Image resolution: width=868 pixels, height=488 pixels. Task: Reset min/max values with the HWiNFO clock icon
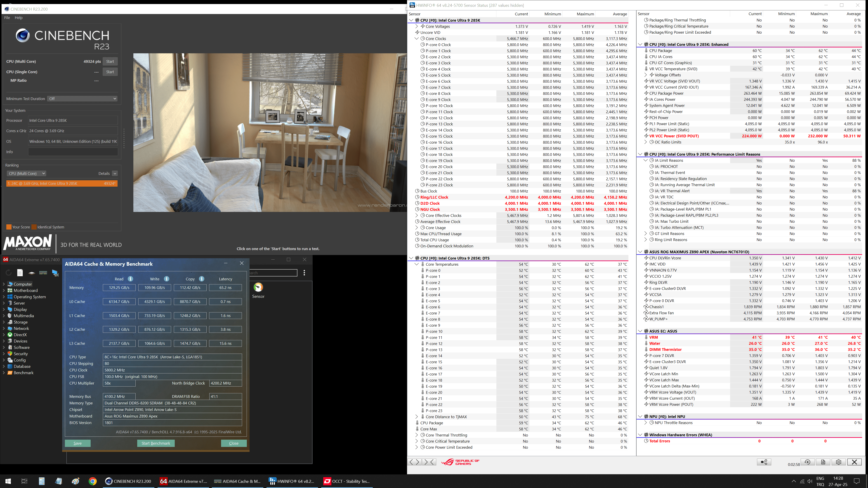pos(807,462)
